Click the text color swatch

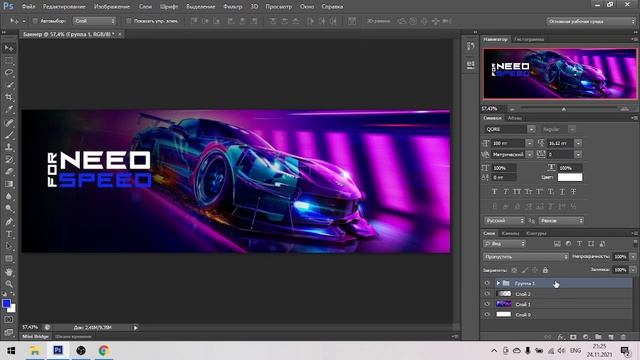[570, 177]
